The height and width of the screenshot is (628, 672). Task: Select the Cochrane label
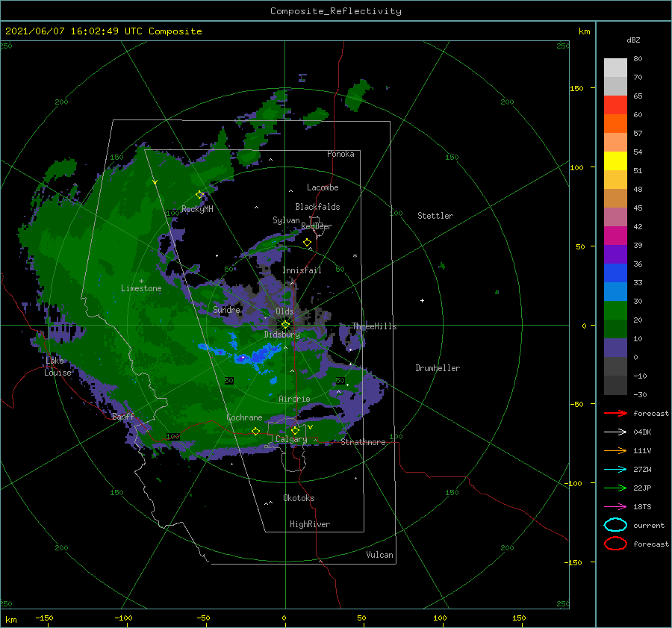[x=244, y=417]
